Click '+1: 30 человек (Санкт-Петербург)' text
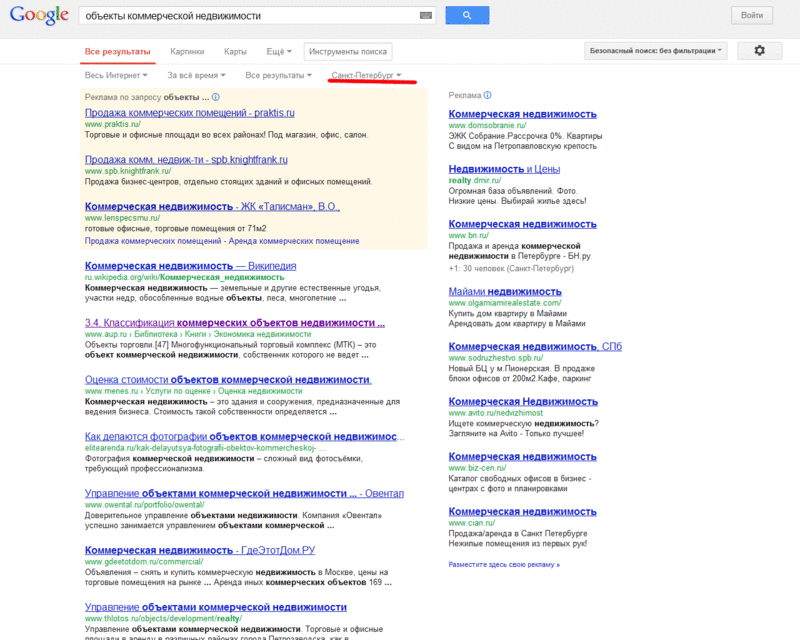The height and width of the screenshot is (640, 800). click(511, 268)
